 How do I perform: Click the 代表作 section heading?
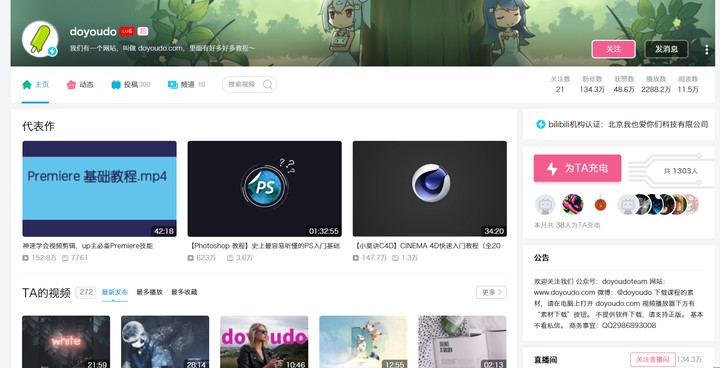pos(38,126)
